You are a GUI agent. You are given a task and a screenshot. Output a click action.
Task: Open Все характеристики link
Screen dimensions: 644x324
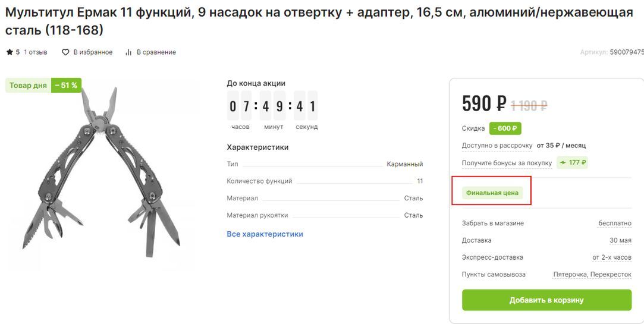265,234
